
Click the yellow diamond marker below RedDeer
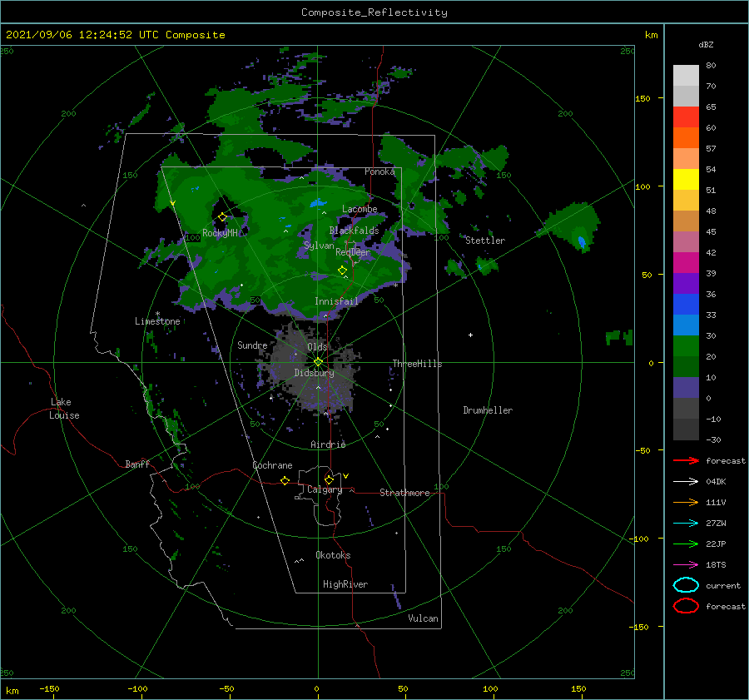[342, 271]
